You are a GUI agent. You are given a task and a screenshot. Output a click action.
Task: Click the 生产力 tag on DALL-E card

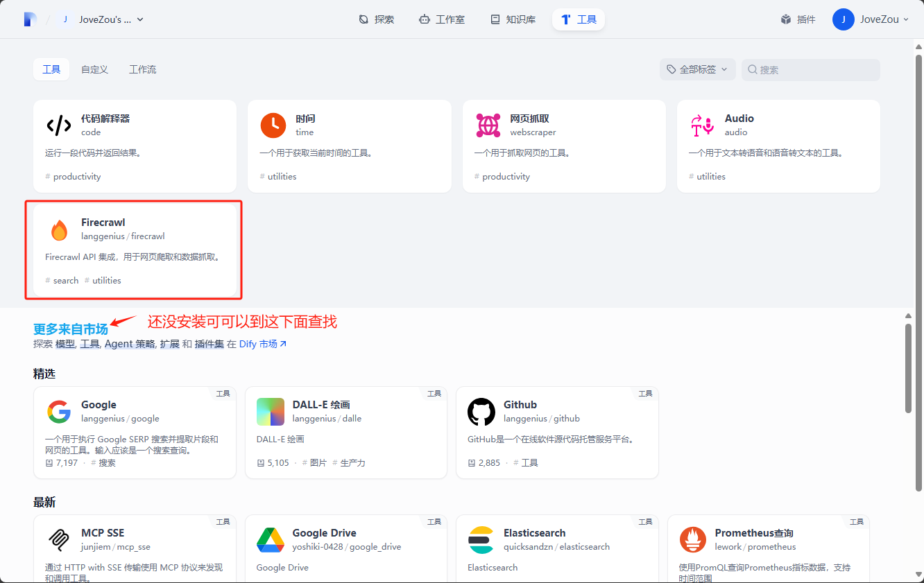(x=349, y=462)
